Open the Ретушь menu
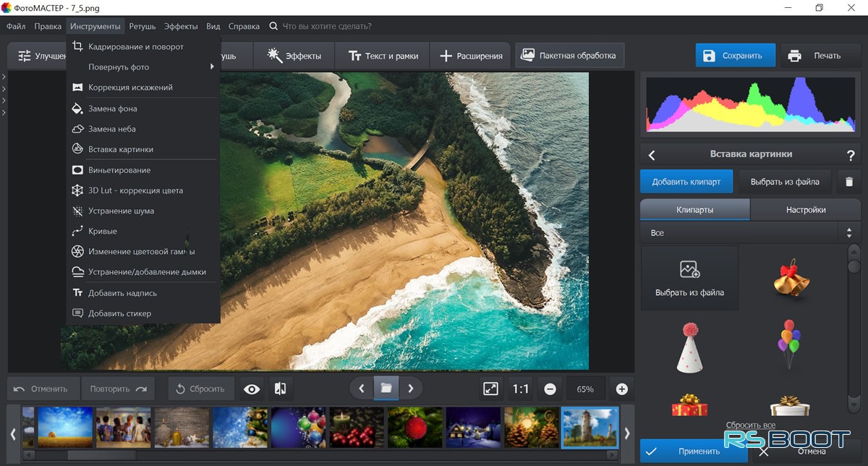Screen dimensions: 868x466 pyautogui.click(x=142, y=26)
